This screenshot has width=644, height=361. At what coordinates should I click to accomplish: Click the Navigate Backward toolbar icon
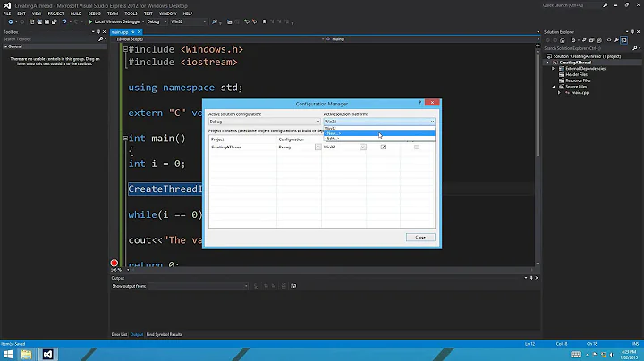tap(10, 21)
